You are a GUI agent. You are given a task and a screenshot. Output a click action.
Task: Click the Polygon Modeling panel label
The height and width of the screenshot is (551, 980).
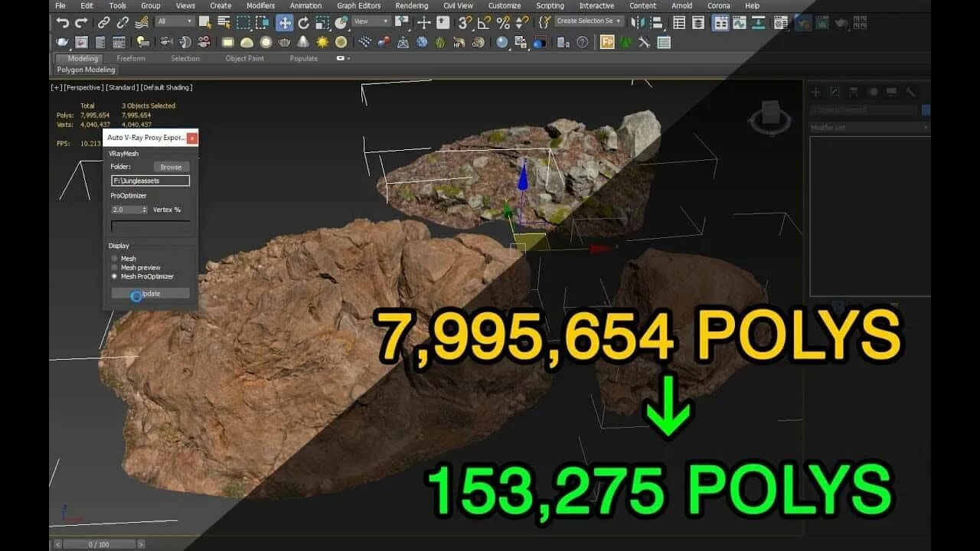(86, 70)
